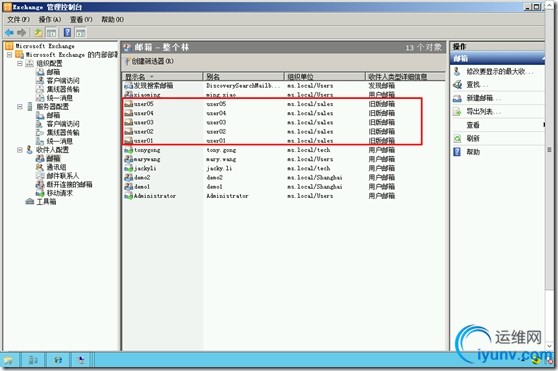The width and height of the screenshot is (558, 371).
Task: Collapse the Microsoft Exchange 的内部部署 node
Action: [x=10, y=55]
